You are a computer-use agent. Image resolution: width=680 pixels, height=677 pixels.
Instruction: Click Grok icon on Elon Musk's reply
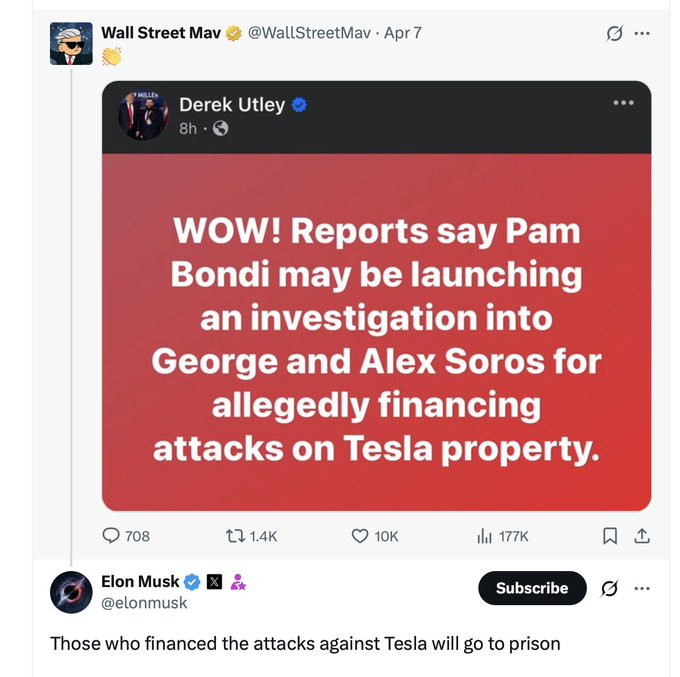(609, 588)
